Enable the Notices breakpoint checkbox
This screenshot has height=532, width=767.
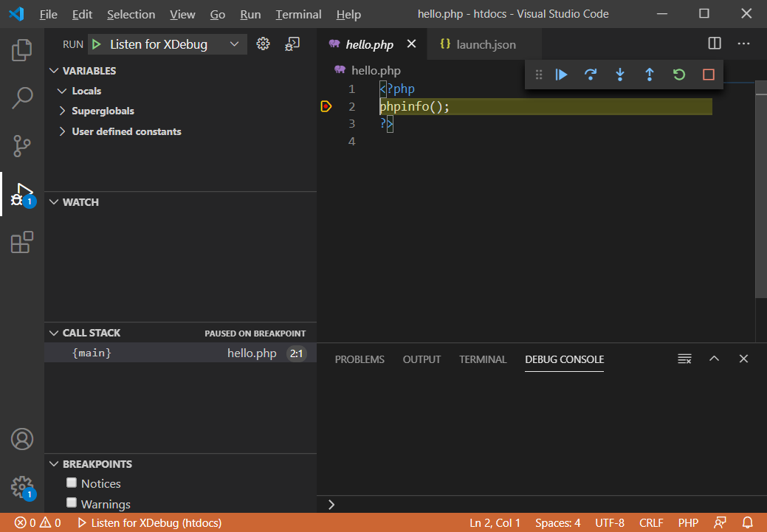(x=72, y=483)
